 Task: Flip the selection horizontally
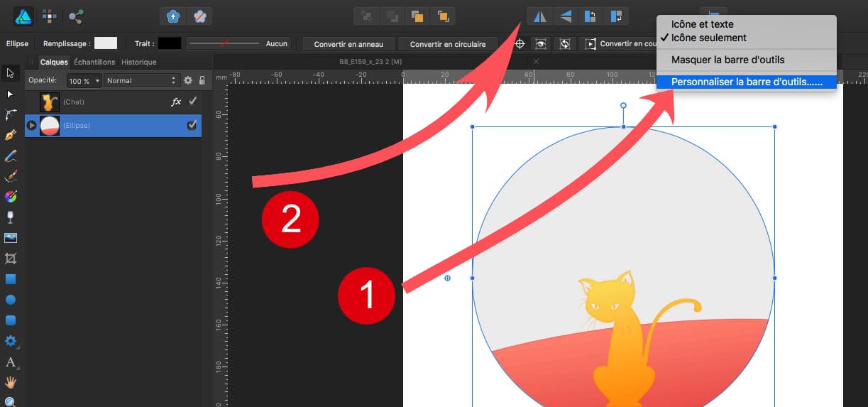[539, 16]
